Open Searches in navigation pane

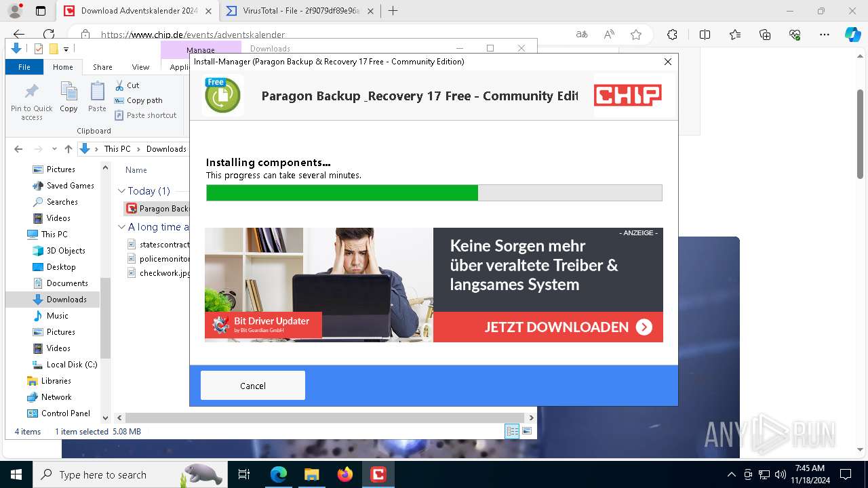pos(55,202)
